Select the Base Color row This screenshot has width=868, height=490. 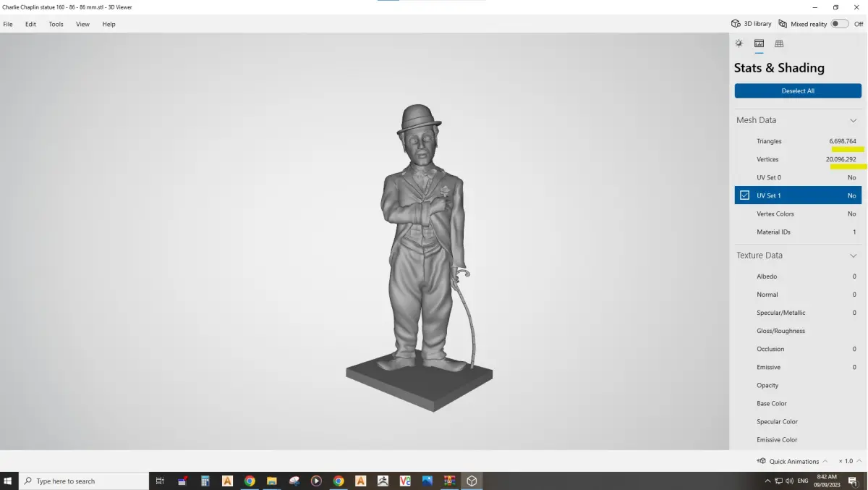798,403
